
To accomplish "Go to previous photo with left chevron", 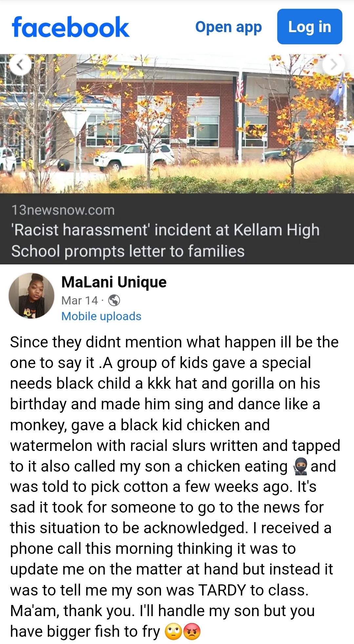I will 20,65.
